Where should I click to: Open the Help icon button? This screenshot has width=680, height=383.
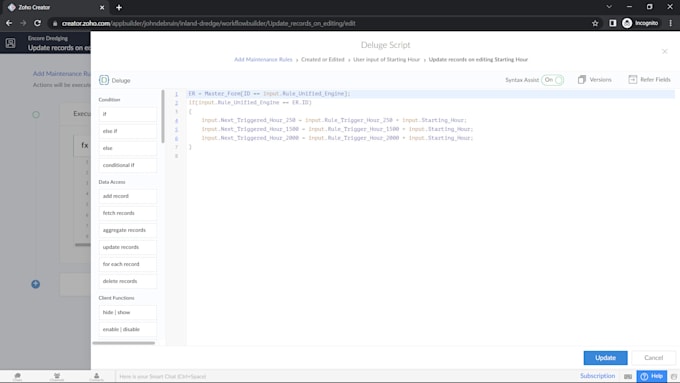pos(652,376)
